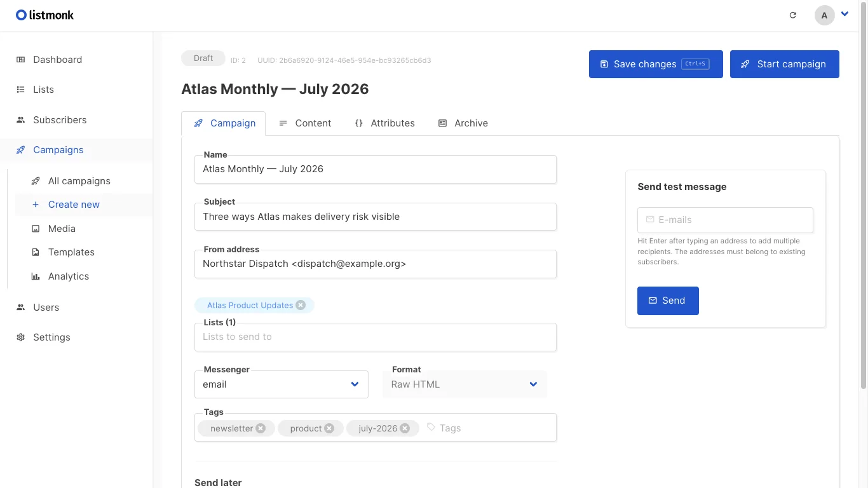Open the Messenger dropdown
Image resolution: width=868 pixels, height=488 pixels.
[281, 384]
